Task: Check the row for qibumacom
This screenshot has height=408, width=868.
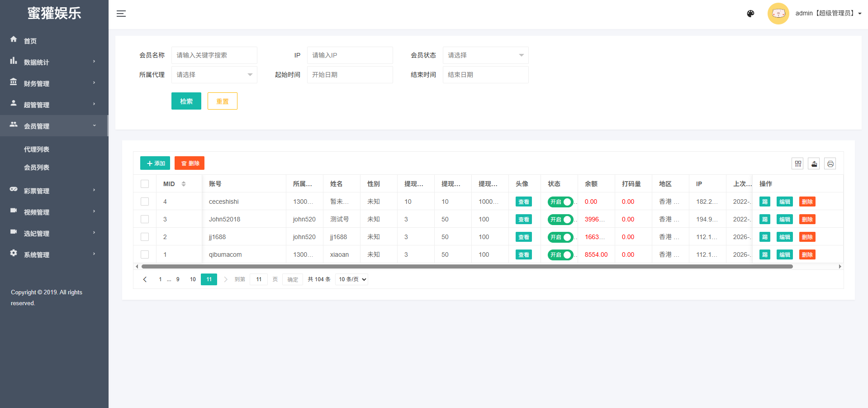Action: pos(145,254)
